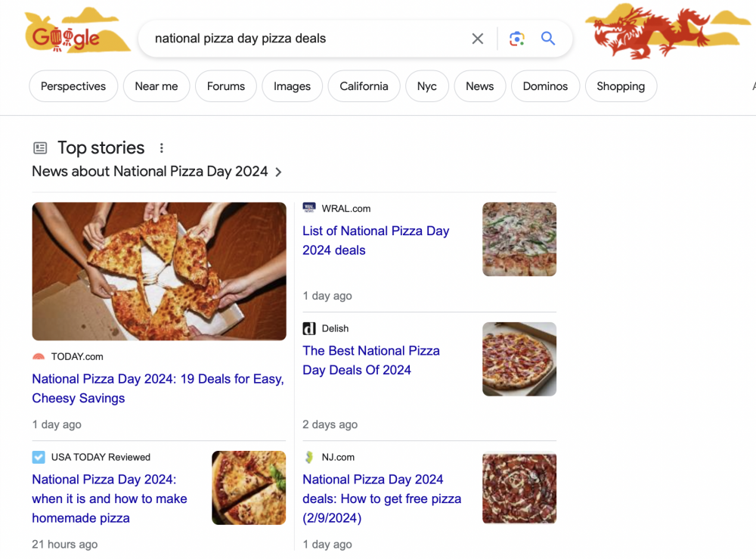This screenshot has width=756, height=559.
Task: Clear the search box text
Action: click(x=478, y=39)
